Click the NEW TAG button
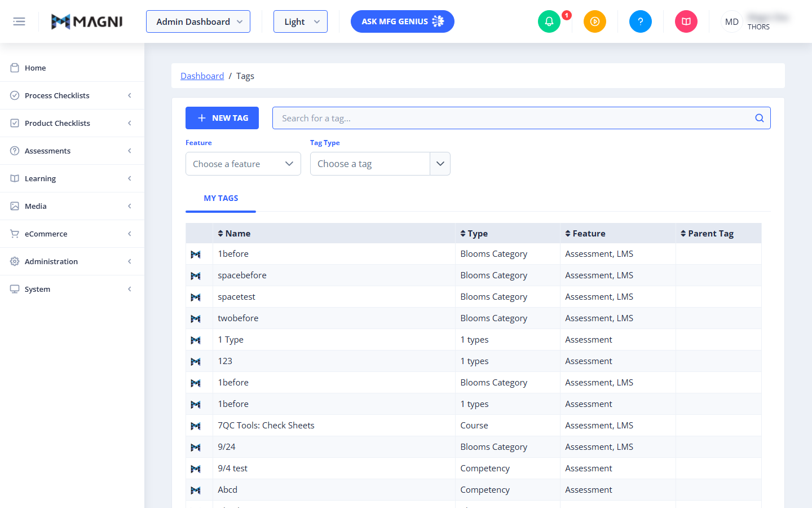Viewport: 812px width, 508px height. pos(222,118)
